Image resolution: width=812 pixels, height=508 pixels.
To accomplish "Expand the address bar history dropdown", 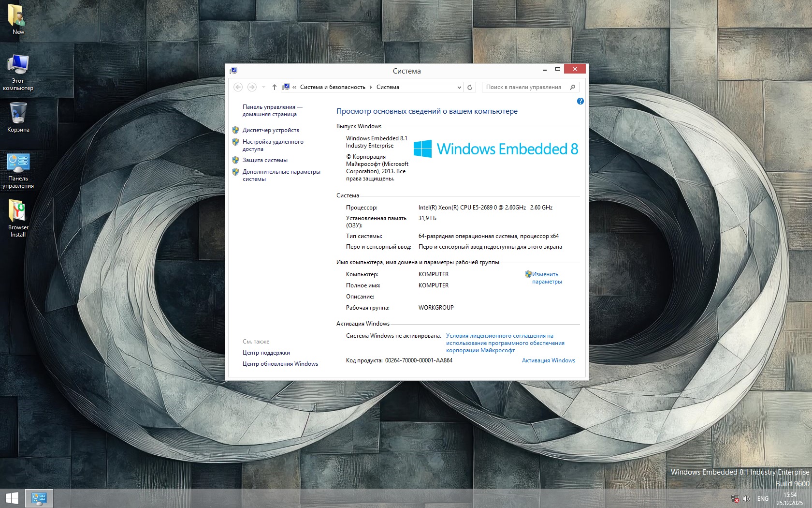I will pos(459,87).
